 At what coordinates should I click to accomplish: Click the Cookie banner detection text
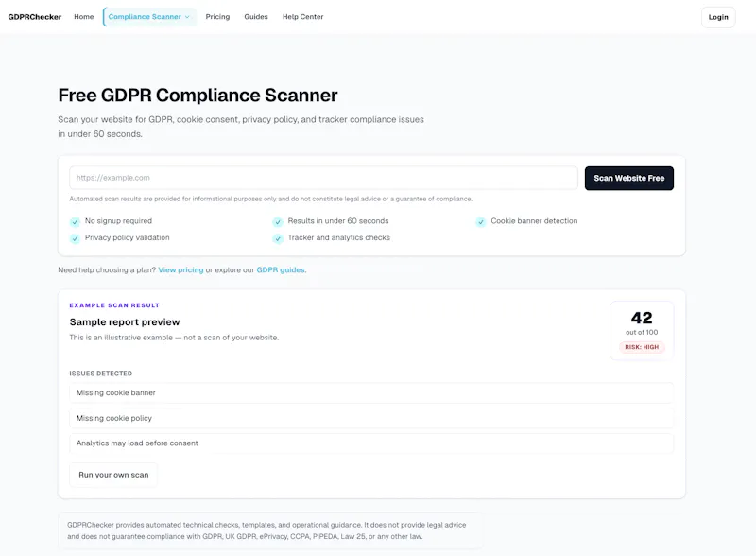point(534,221)
